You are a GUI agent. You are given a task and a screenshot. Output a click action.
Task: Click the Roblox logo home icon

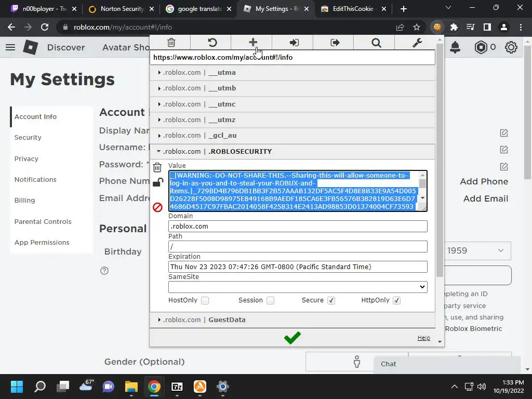(31, 47)
